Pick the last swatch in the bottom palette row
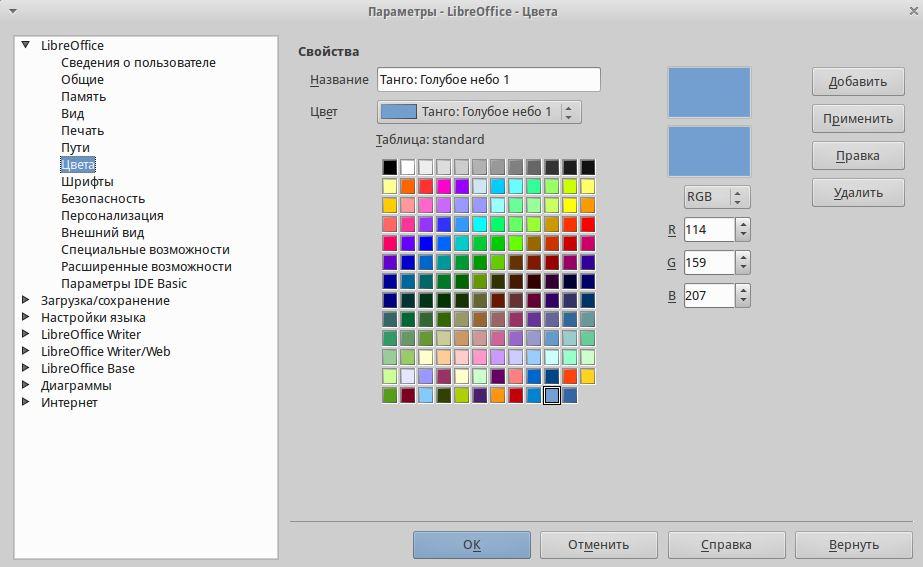 point(569,395)
